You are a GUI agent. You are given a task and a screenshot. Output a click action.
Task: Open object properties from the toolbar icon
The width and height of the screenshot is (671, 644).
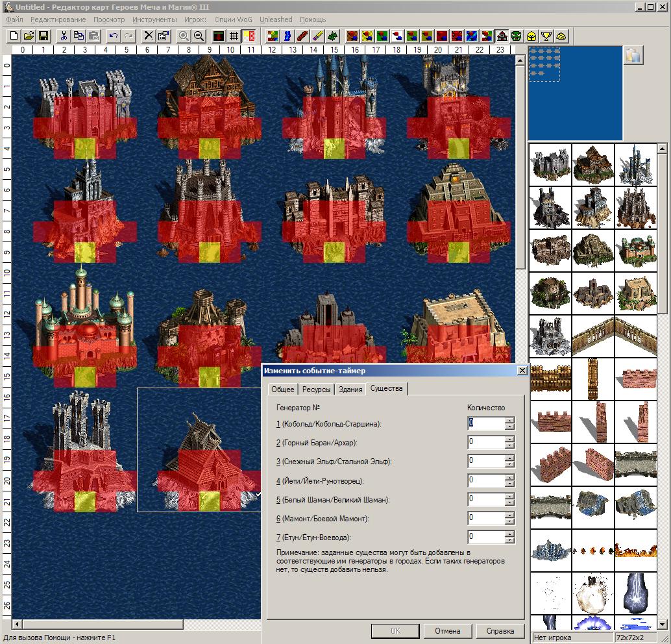163,36
